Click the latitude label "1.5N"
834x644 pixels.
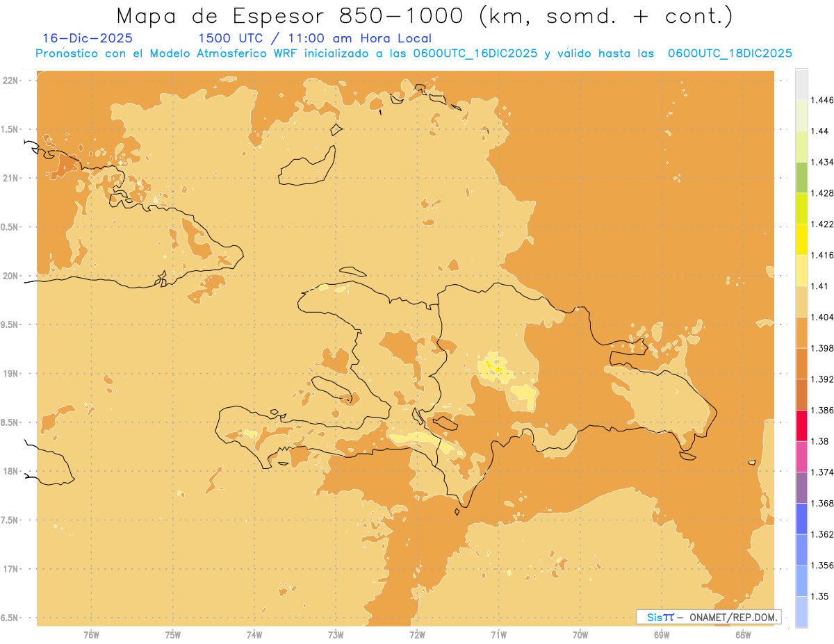coord(10,129)
